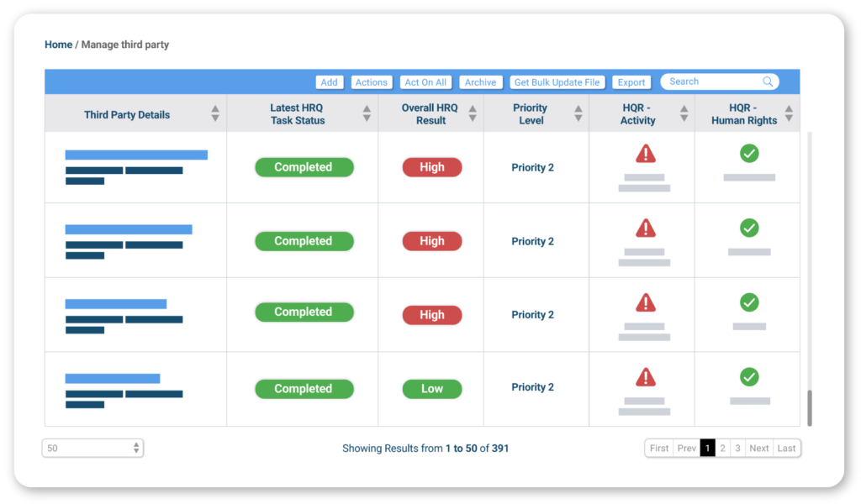Click the last row's red warning triangle
This screenshot has height=504, width=861.
point(645,376)
